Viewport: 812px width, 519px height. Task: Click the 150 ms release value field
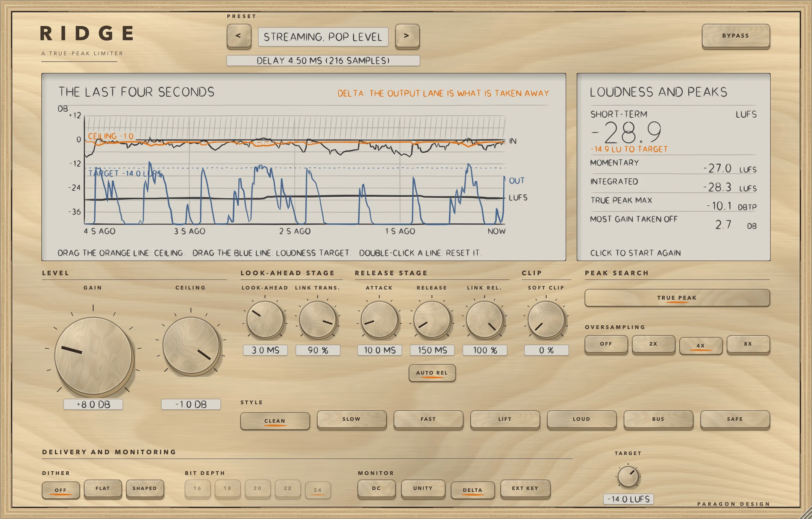432,351
